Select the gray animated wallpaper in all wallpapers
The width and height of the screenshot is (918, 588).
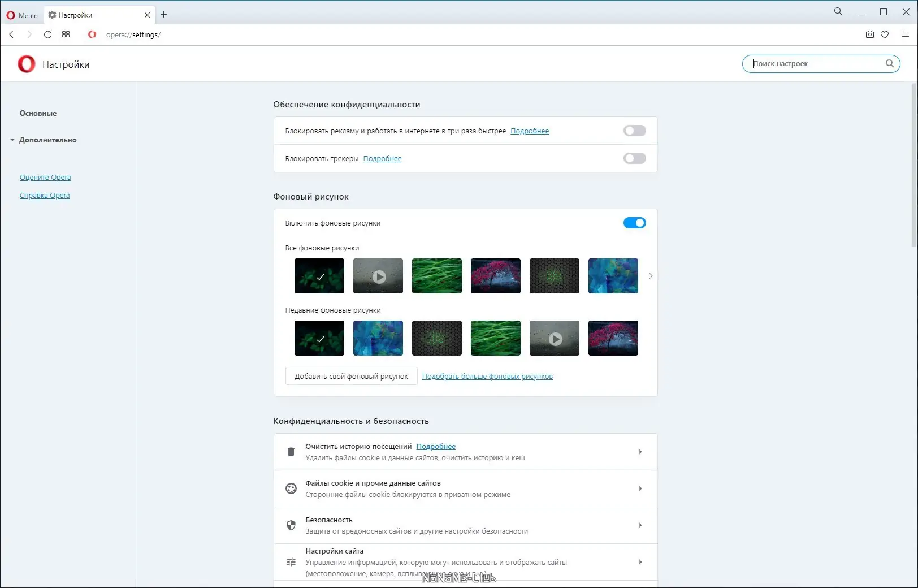(x=378, y=276)
